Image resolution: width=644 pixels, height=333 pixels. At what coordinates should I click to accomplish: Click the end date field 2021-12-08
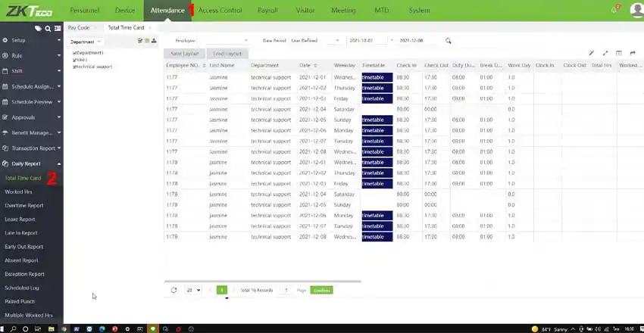point(418,41)
